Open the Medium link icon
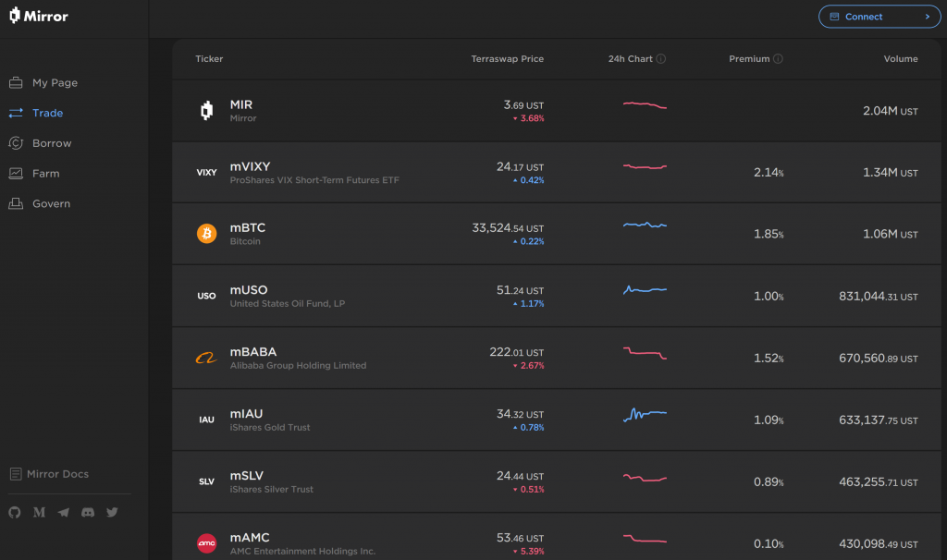 click(39, 512)
